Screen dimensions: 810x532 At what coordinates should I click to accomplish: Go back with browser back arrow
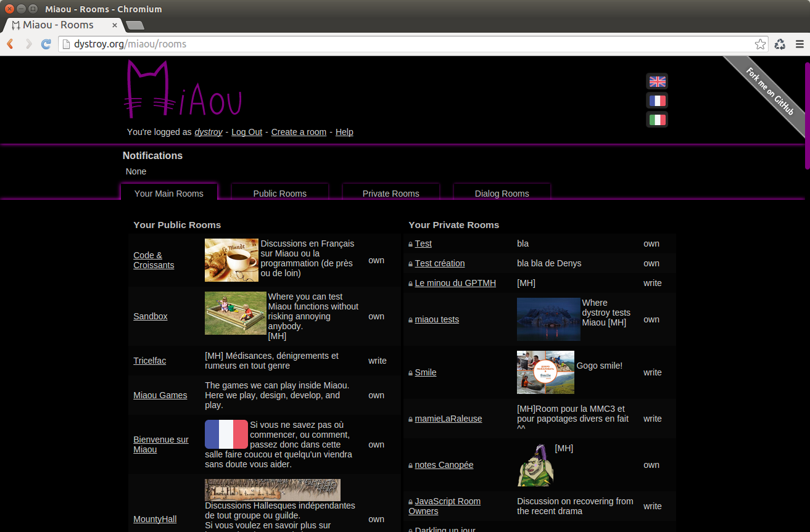[x=10, y=44]
